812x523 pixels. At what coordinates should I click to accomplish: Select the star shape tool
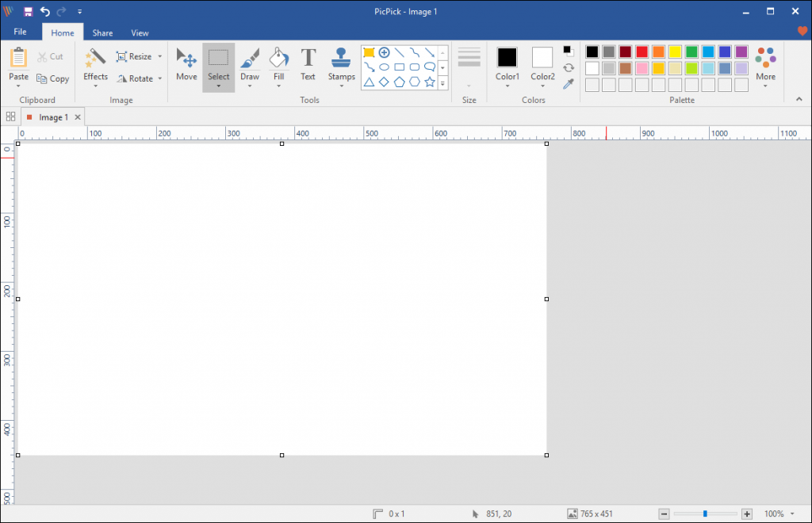point(430,82)
